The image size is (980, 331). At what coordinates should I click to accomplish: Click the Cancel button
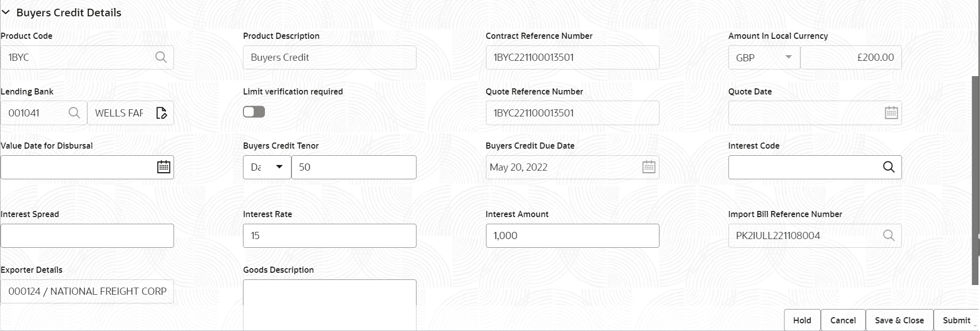843,320
